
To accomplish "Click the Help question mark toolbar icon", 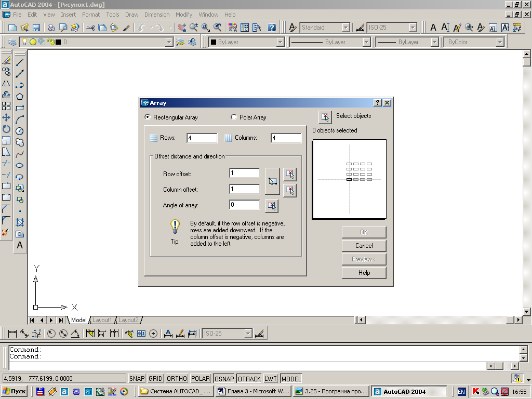I will pyautogui.click(x=272, y=28).
